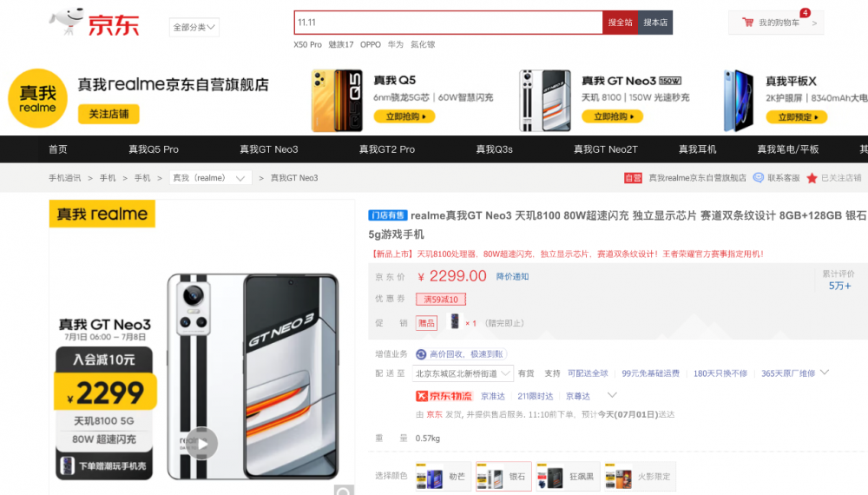Click 真我realme京东自营旗舰店 store link
This screenshot has height=495, width=868.
point(697,178)
